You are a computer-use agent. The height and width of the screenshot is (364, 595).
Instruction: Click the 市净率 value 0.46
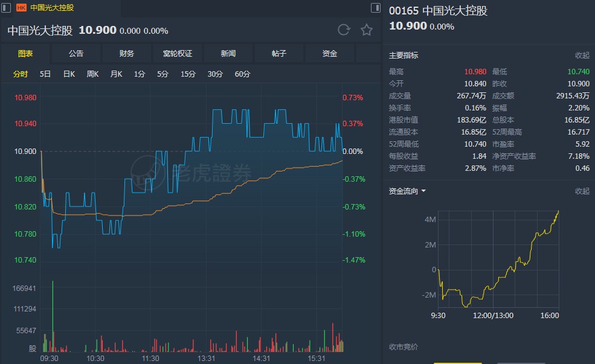pos(582,168)
